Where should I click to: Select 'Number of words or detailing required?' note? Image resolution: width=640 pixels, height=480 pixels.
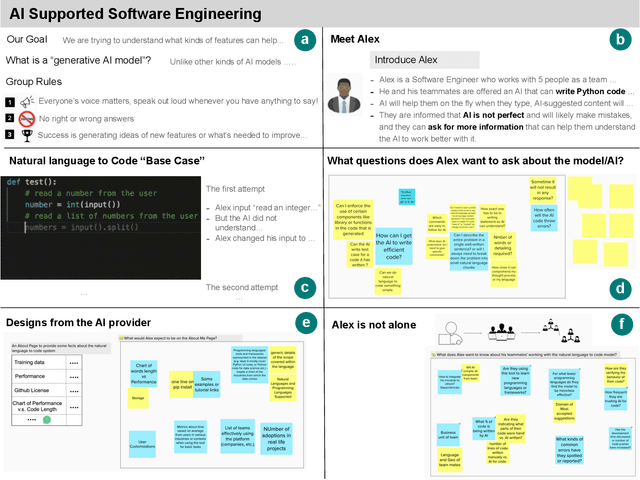[502, 245]
